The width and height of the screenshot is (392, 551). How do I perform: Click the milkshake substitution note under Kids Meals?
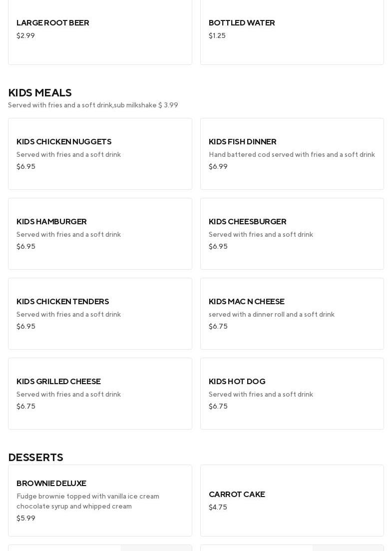[93, 105]
